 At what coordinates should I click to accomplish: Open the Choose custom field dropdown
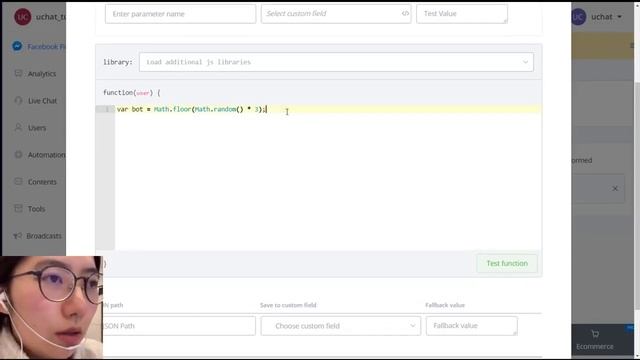click(341, 326)
